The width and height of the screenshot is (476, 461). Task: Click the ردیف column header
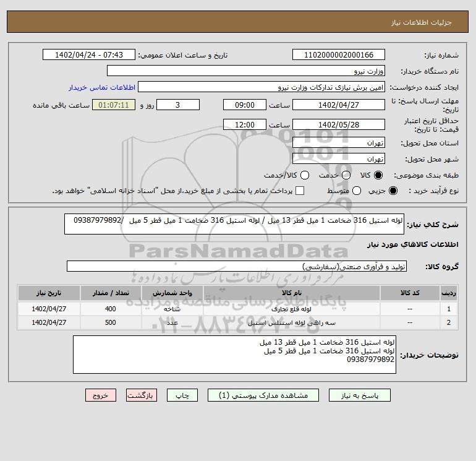pyautogui.click(x=449, y=293)
